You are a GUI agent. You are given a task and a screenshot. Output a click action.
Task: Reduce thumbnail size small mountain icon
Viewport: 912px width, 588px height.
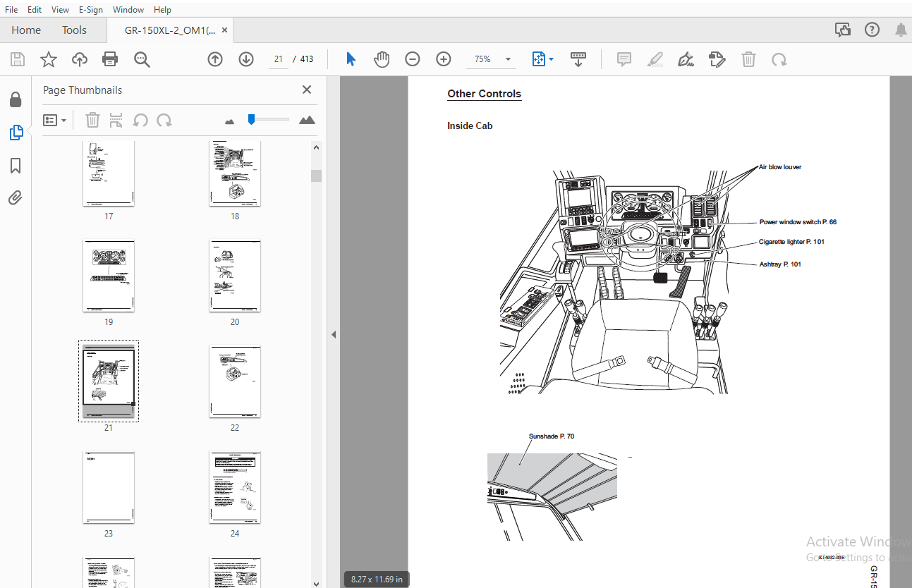pyautogui.click(x=229, y=121)
